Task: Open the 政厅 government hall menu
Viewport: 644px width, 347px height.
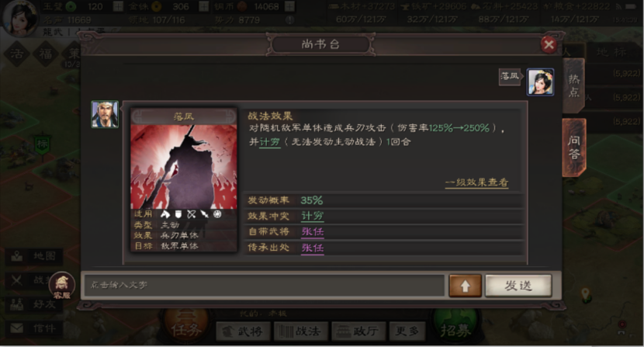Action: pyautogui.click(x=358, y=331)
